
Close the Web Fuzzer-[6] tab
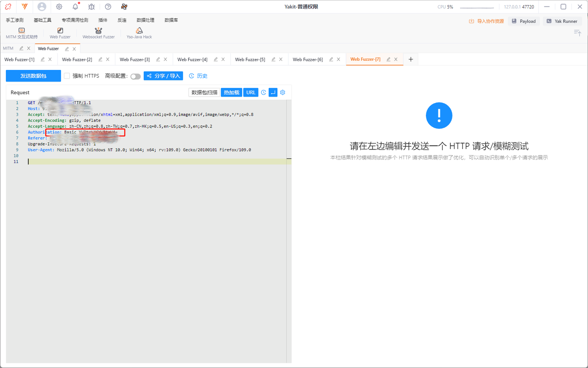339,59
